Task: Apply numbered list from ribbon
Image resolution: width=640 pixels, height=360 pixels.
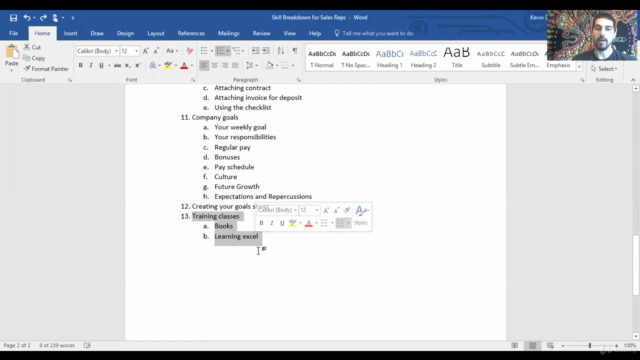Action: [x=220, y=51]
